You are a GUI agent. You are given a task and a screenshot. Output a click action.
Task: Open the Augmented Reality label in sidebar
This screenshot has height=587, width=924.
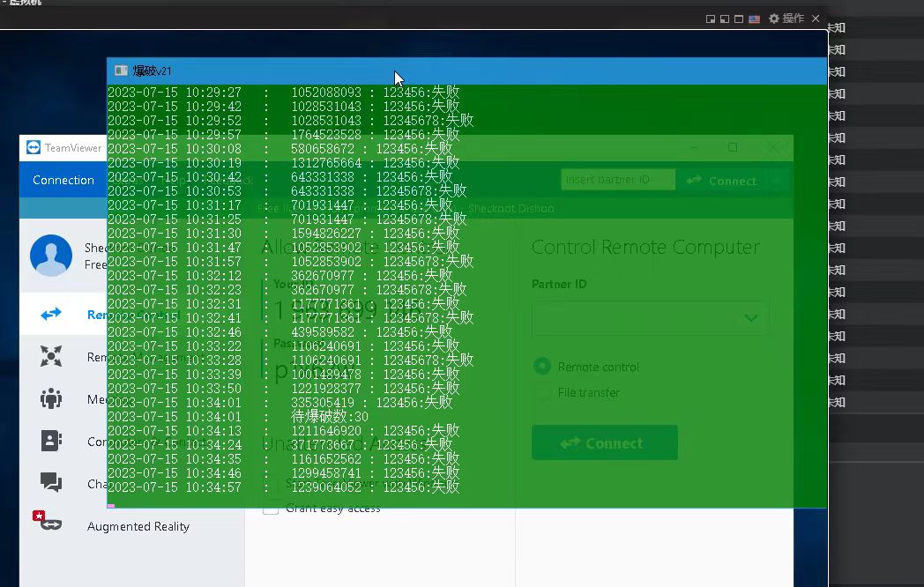coord(138,526)
